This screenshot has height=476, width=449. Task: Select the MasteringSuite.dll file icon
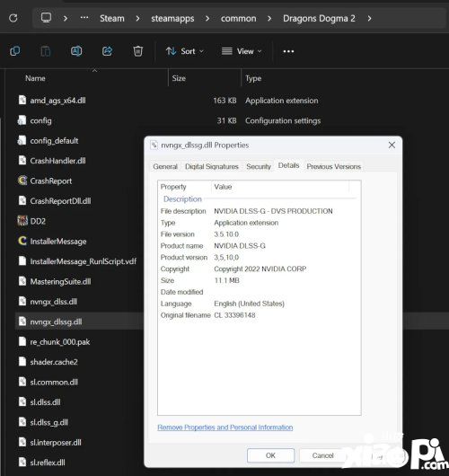22,281
